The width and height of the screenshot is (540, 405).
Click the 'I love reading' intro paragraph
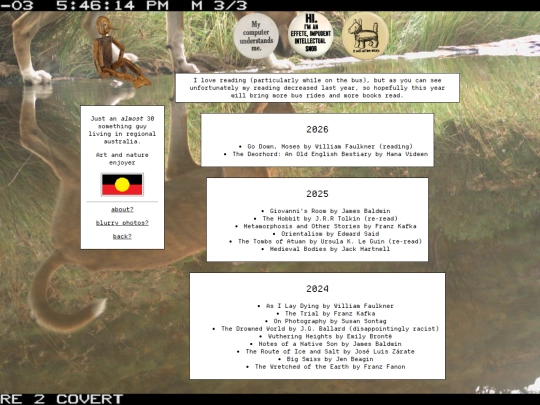[317, 88]
